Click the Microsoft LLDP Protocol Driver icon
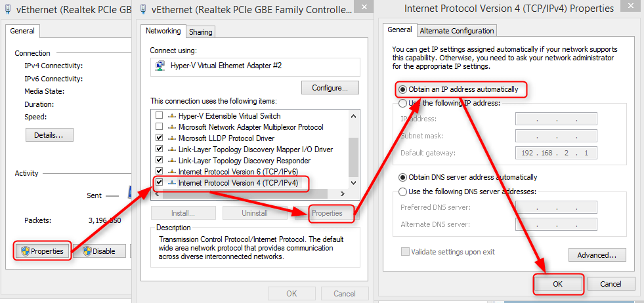 click(x=172, y=138)
